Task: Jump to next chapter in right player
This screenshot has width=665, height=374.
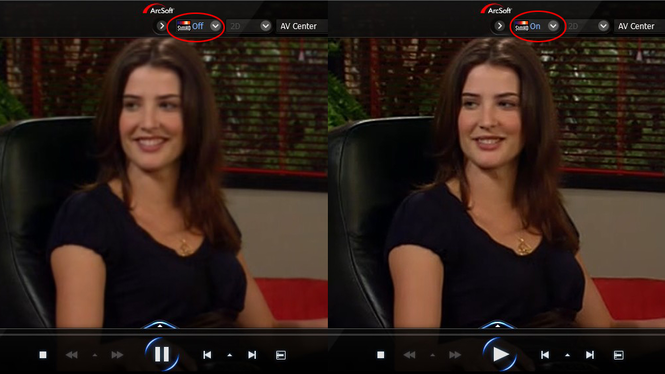Action: (x=590, y=354)
